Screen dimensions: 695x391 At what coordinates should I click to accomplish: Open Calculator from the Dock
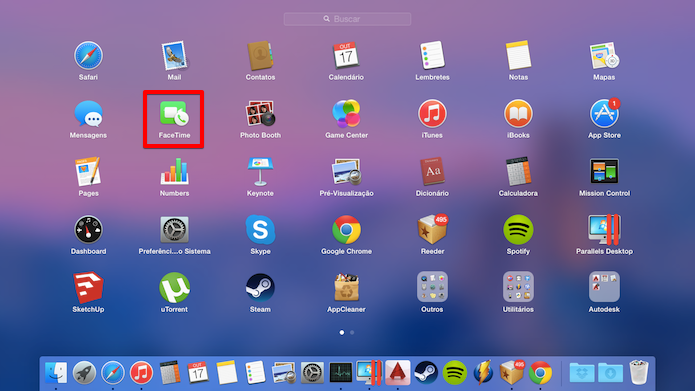[170, 372]
